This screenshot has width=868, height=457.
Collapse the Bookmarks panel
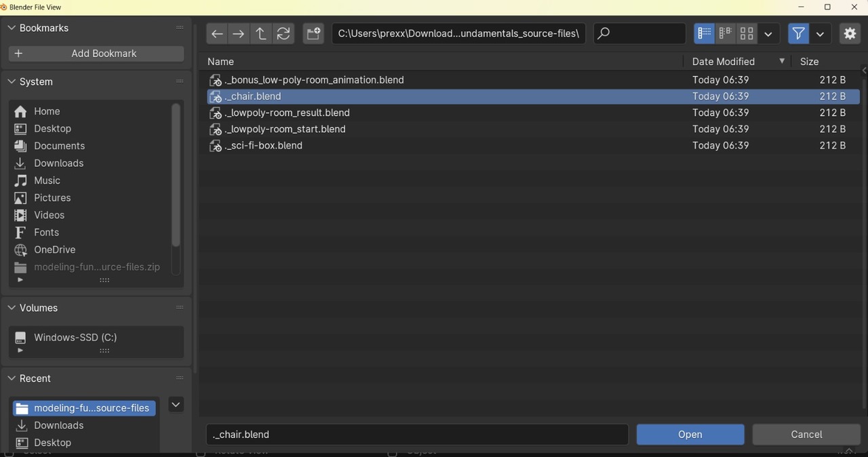click(x=12, y=28)
